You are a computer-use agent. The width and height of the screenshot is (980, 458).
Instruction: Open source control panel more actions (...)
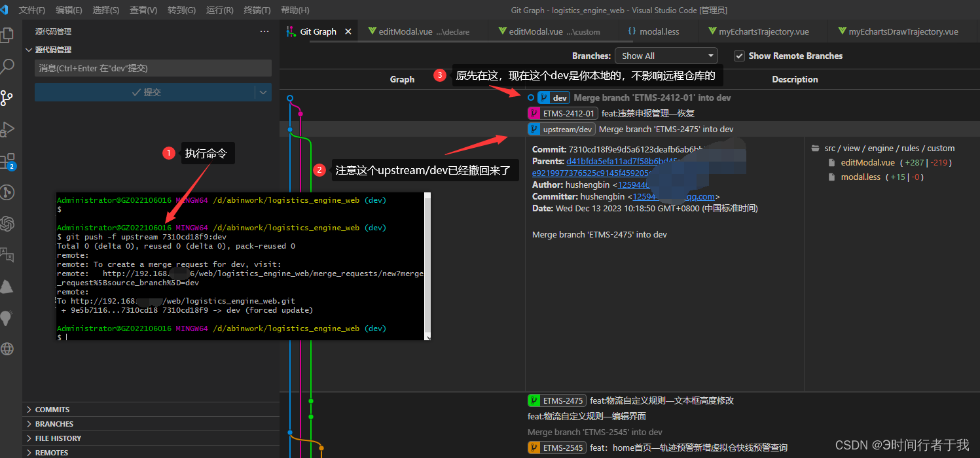coord(264,31)
